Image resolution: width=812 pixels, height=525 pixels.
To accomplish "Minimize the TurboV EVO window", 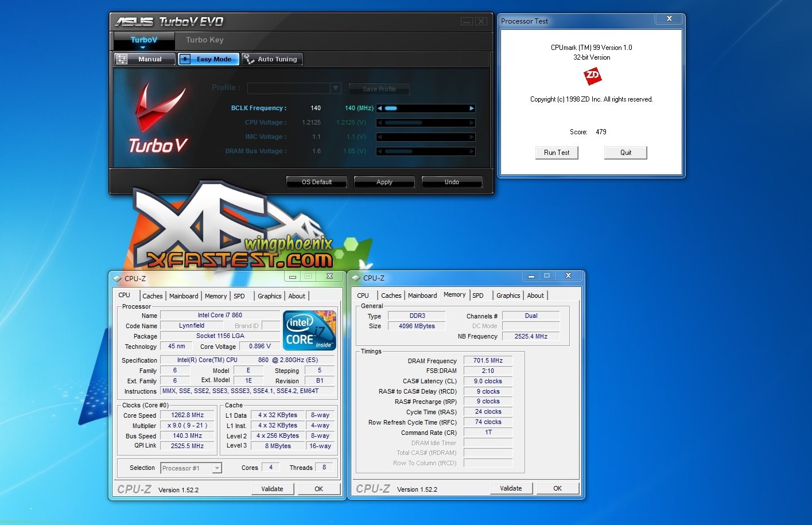I will tap(467, 21).
